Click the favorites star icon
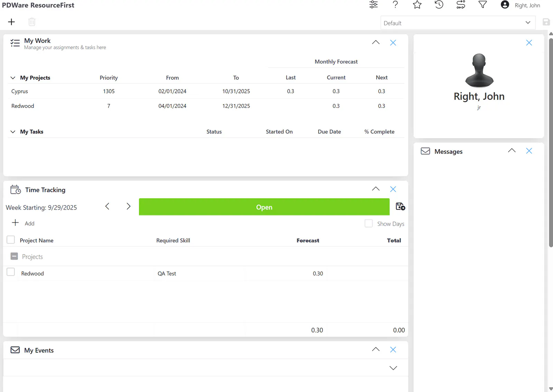Image resolution: width=553 pixels, height=392 pixels. 417,5
